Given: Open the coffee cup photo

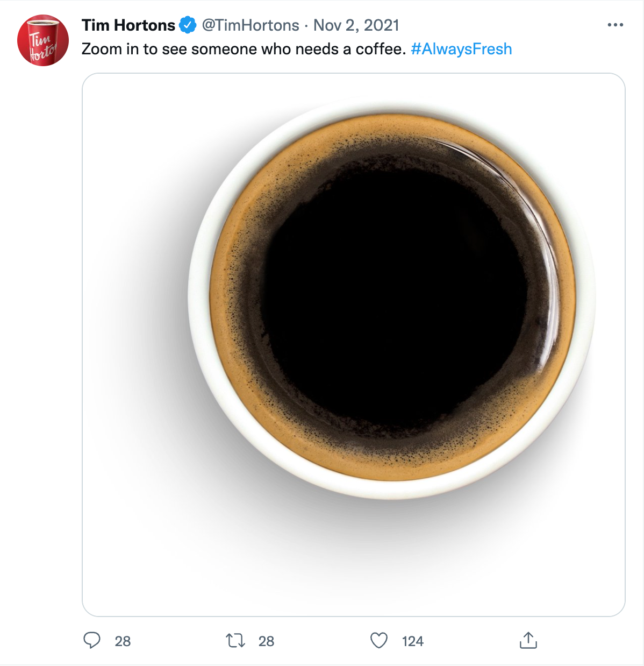Looking at the screenshot, I should (354, 345).
